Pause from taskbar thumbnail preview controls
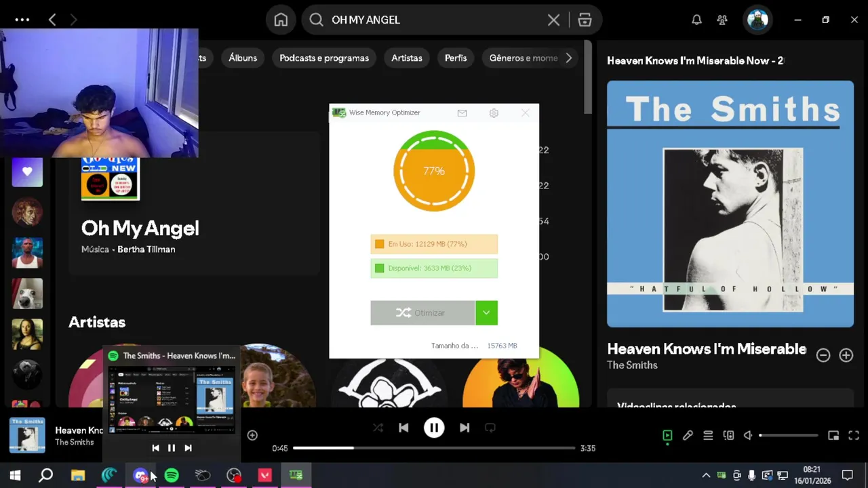Image resolution: width=868 pixels, height=488 pixels. coord(172,448)
